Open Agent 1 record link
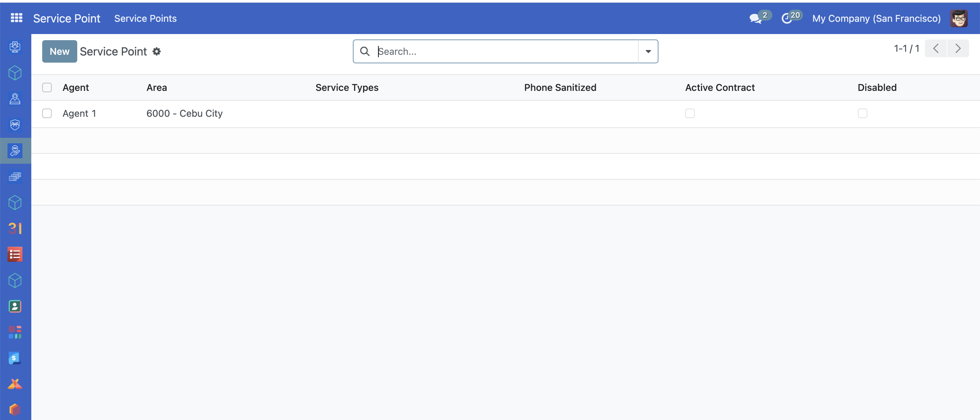The width and height of the screenshot is (980, 420). pos(79,113)
